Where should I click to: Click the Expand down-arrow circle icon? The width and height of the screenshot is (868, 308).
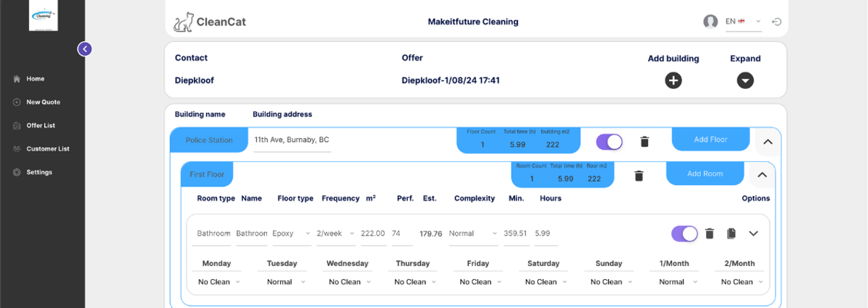(745, 80)
